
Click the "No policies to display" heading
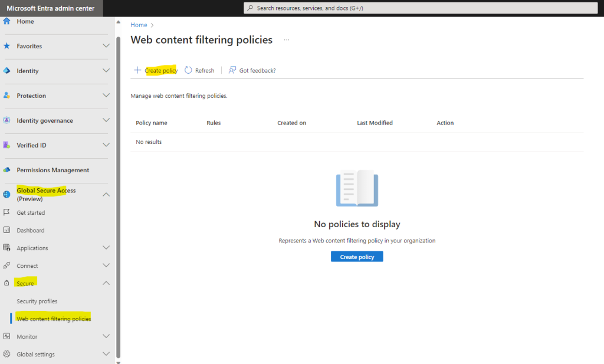357,224
